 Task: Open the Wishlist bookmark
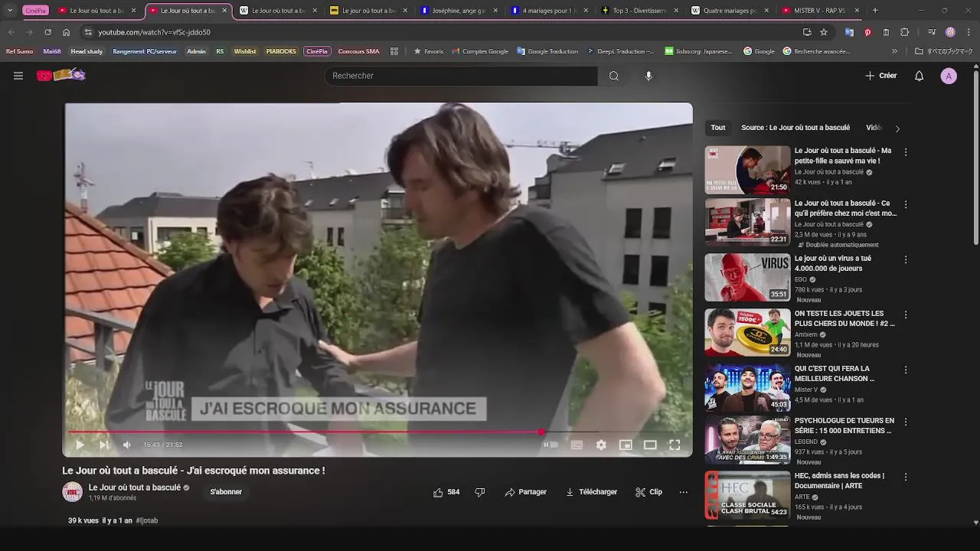[245, 51]
